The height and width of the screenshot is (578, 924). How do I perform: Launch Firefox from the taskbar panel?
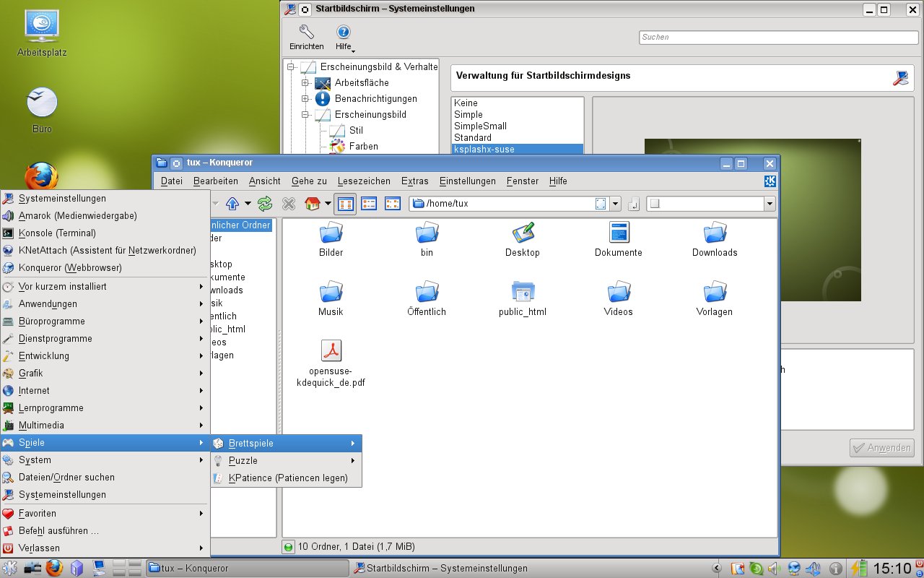point(54,568)
